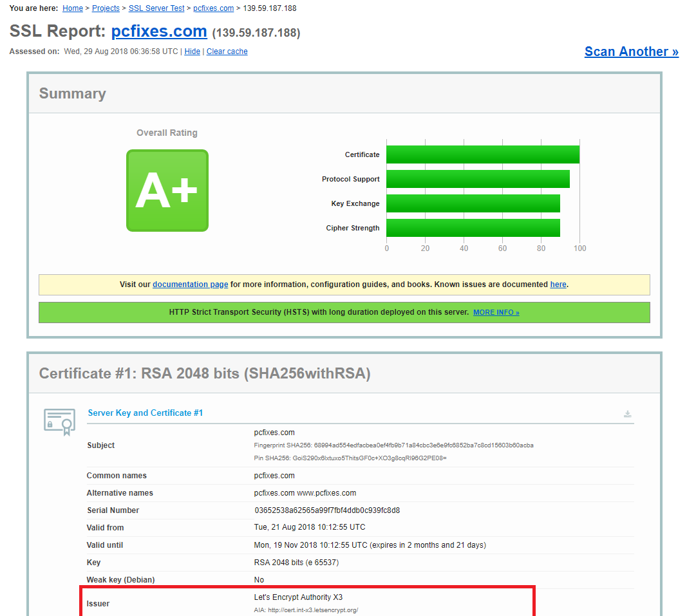
Task: Click the AIA letsencrypt URL text
Action: click(x=313, y=610)
